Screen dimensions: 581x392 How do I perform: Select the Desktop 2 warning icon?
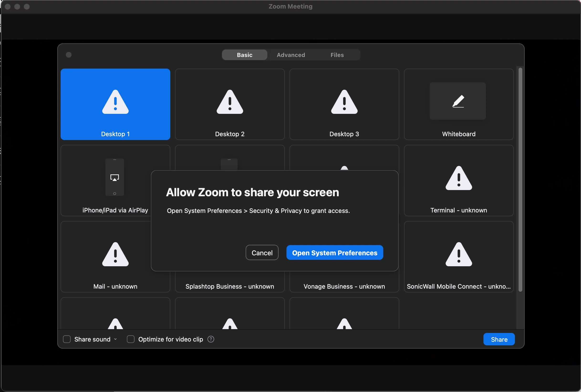click(x=229, y=102)
